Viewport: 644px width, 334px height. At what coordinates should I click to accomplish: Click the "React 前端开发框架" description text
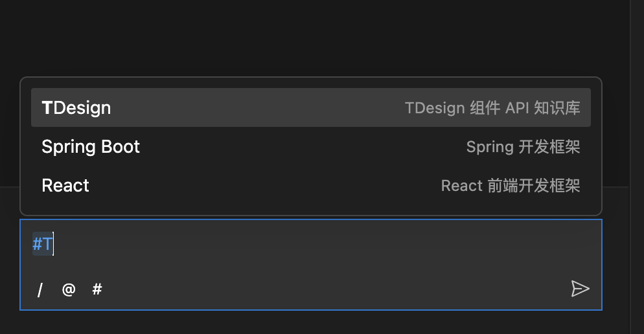pos(511,186)
